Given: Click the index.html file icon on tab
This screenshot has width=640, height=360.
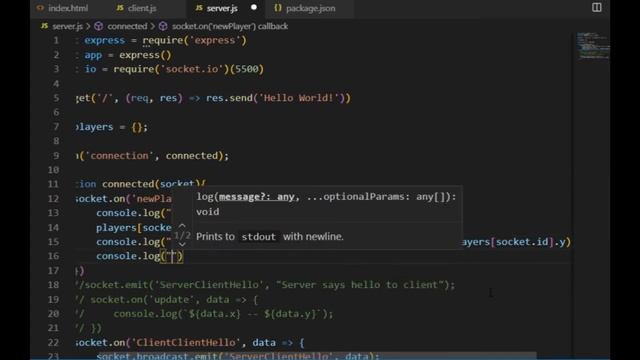Looking at the screenshot, I should point(40,8).
